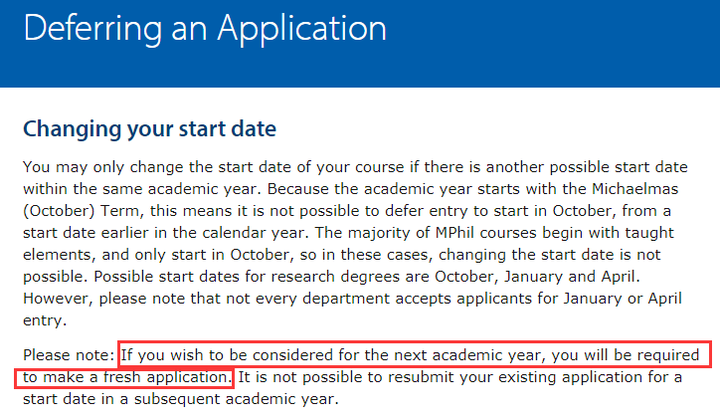Image resolution: width=720 pixels, height=418 pixels.
Task: Click the red-highlighted 'fresh application' sentence
Action: click(x=363, y=366)
